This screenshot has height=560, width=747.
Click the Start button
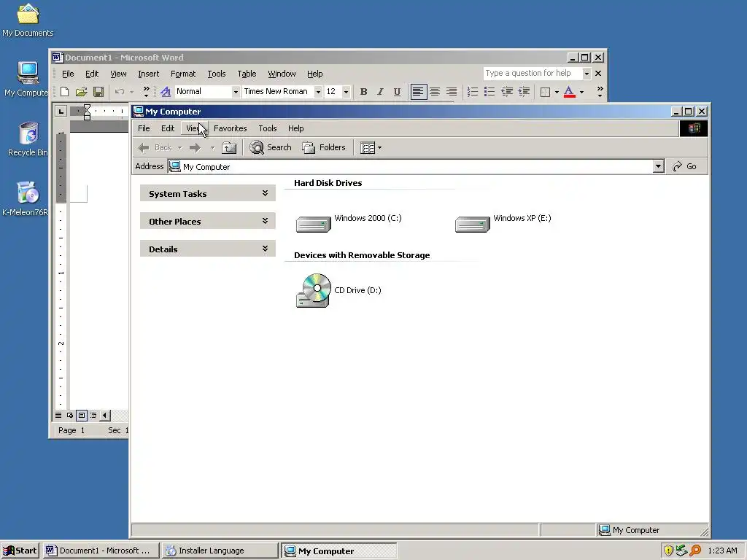point(20,551)
